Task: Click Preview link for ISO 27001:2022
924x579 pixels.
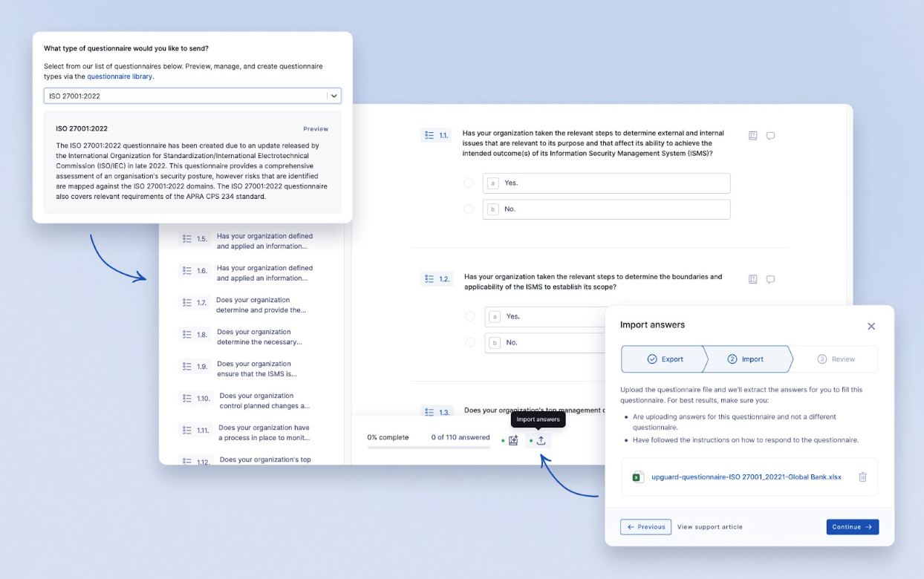Action: (316, 129)
